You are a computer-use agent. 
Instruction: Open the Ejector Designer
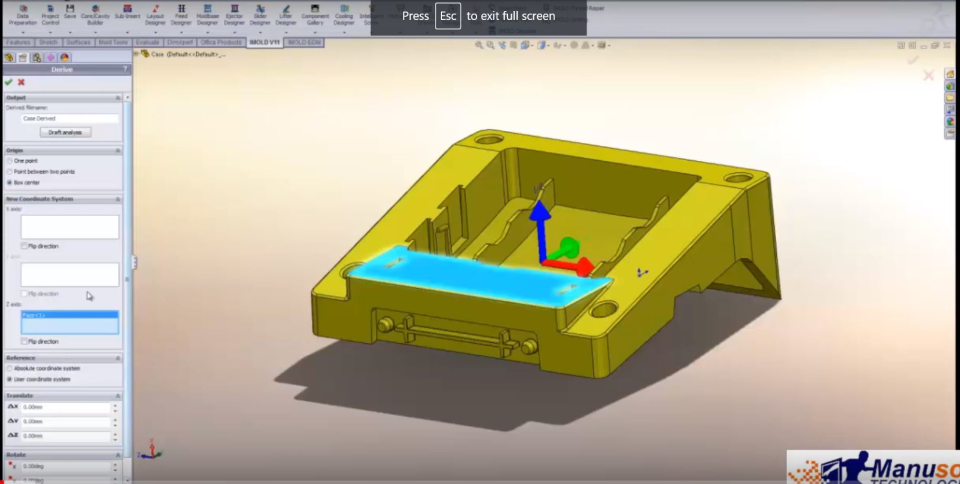click(234, 15)
